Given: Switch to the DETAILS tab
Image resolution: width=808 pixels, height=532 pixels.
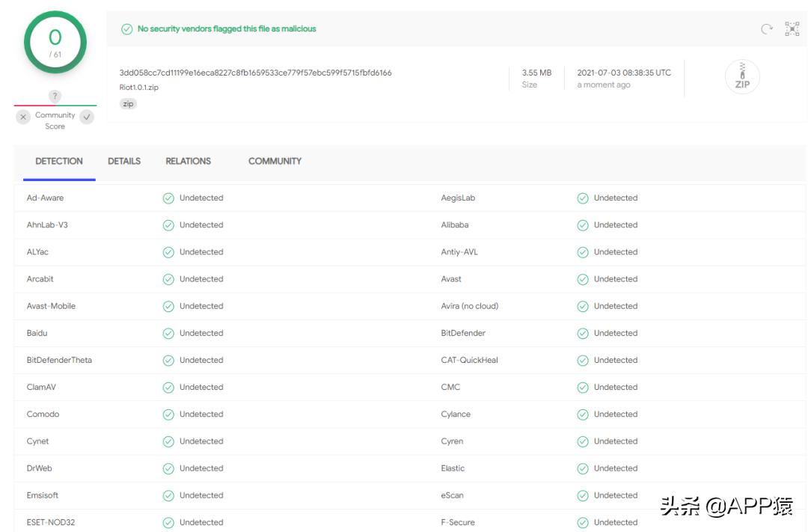Looking at the screenshot, I should [x=124, y=161].
